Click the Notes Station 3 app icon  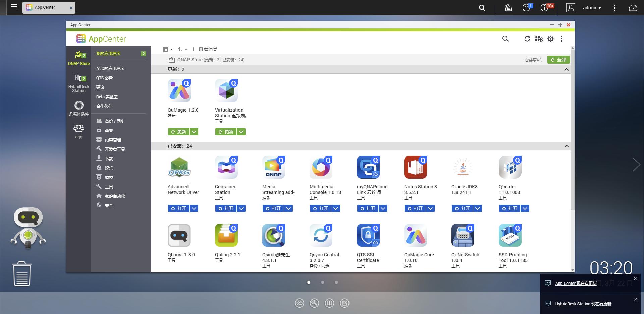(x=416, y=167)
